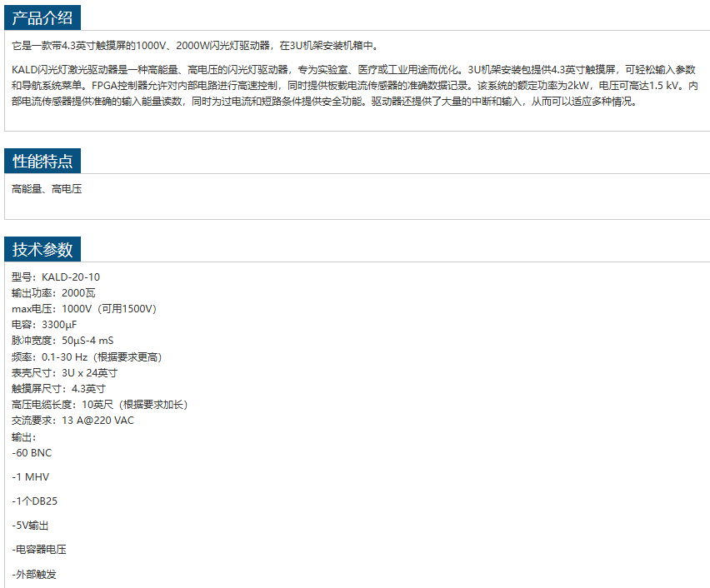The height and width of the screenshot is (588, 710).
Task: Click the 高能量、高电压 feature text
Action: [x=47, y=189]
